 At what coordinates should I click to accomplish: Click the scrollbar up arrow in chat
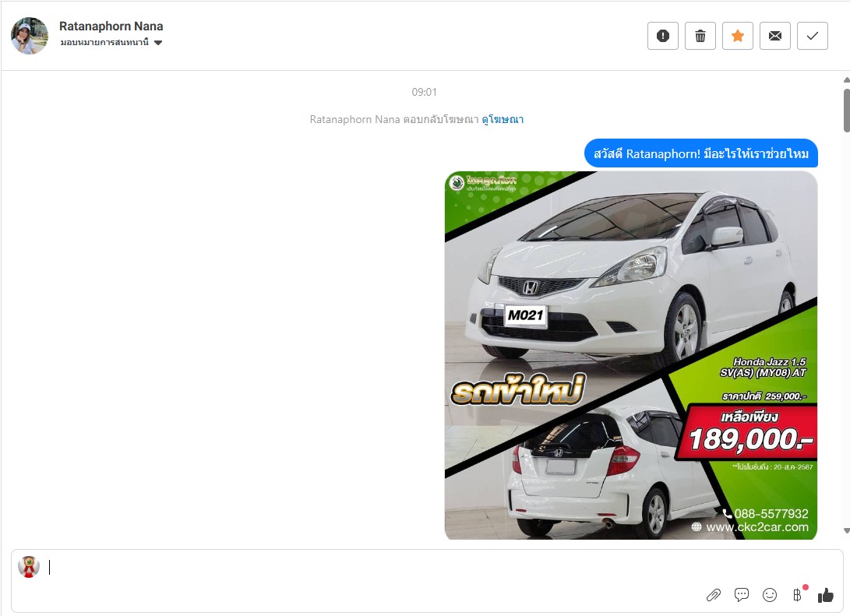(846, 79)
